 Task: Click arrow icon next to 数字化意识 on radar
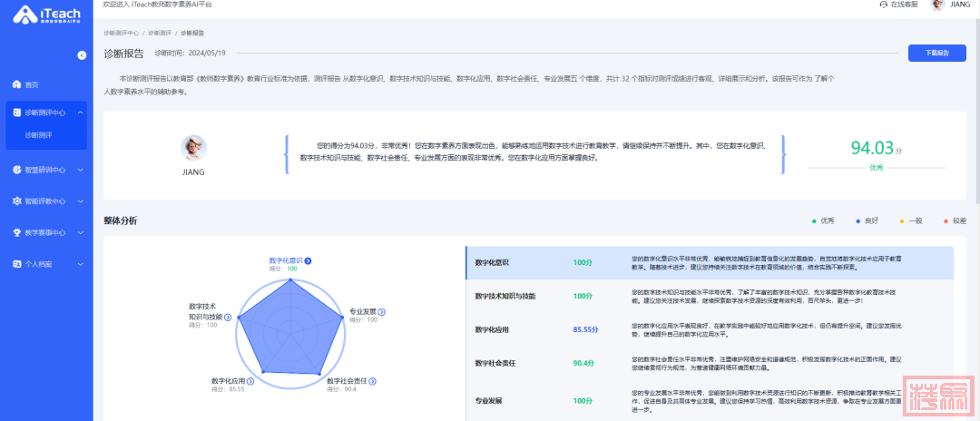[309, 260]
